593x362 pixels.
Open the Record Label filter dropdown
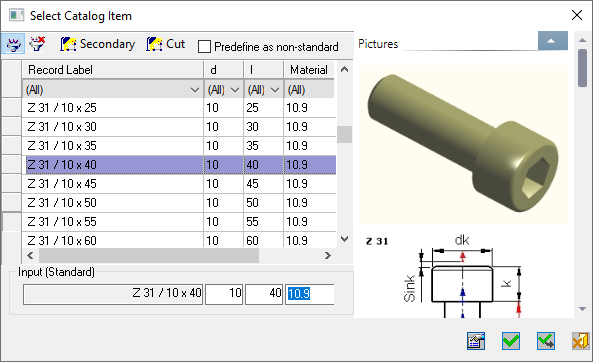[195, 90]
